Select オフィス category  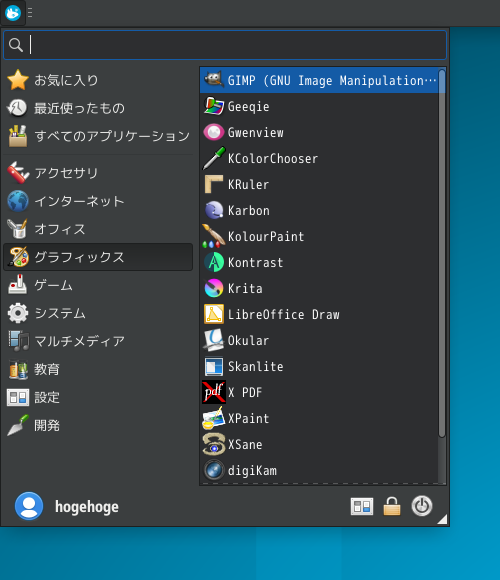(x=98, y=229)
